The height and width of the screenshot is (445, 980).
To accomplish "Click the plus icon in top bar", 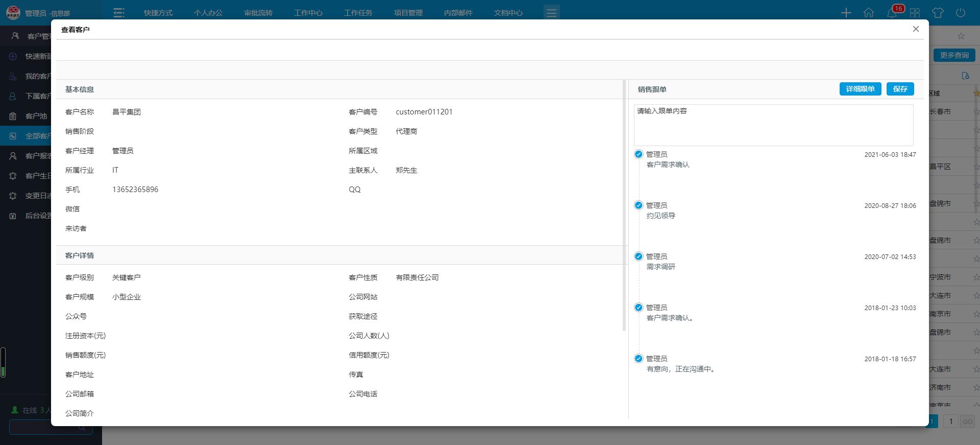I will pyautogui.click(x=846, y=13).
